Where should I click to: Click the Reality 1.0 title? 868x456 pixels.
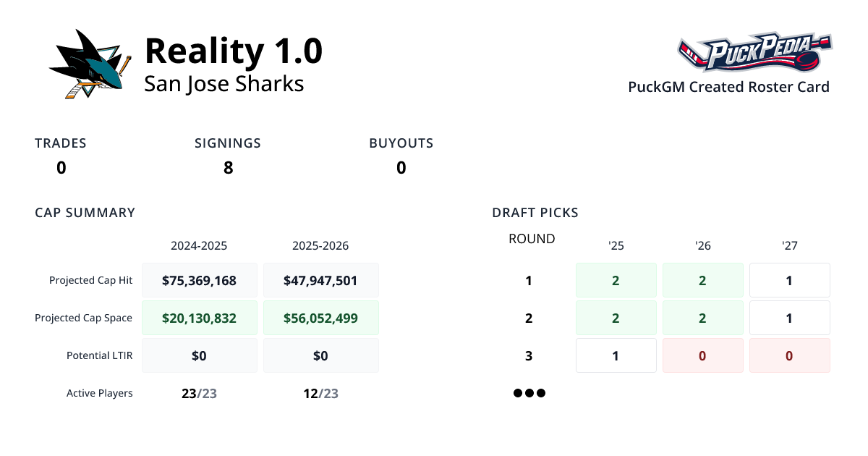234,51
